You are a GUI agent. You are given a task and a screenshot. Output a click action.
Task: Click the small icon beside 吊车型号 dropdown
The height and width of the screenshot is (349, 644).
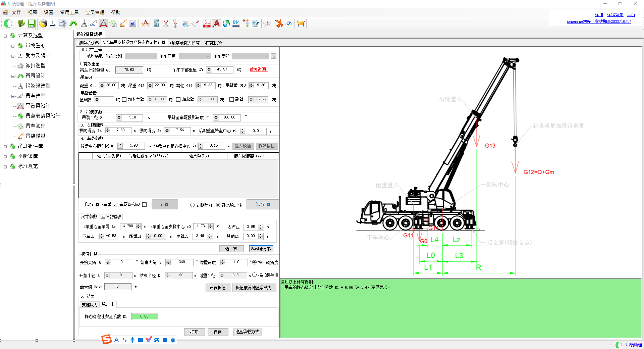pyautogui.click(x=274, y=56)
